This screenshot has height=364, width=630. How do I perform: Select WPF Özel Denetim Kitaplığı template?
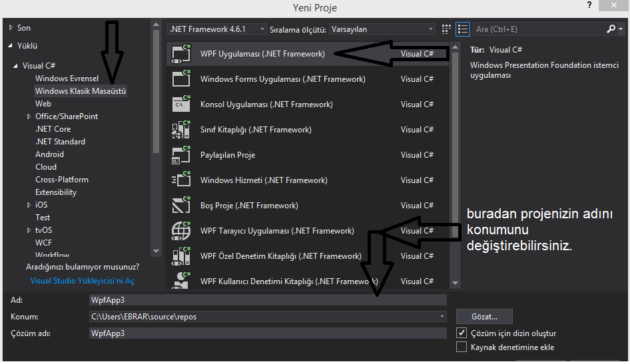click(x=308, y=256)
